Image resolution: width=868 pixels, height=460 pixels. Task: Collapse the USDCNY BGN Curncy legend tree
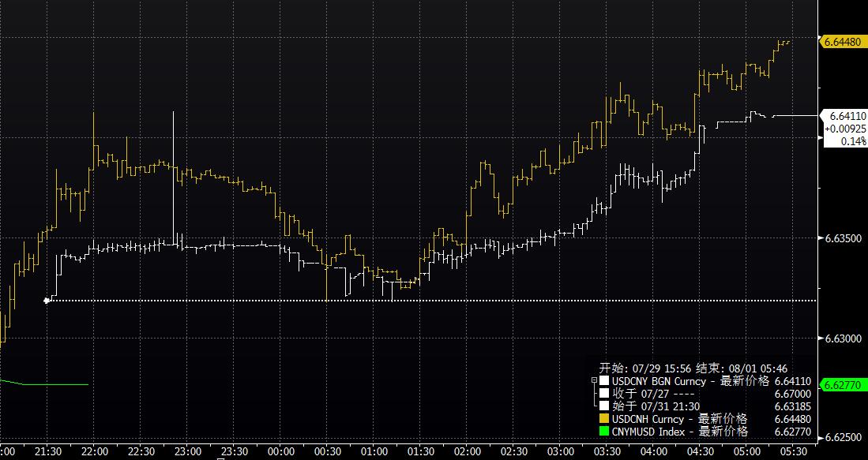(x=594, y=381)
